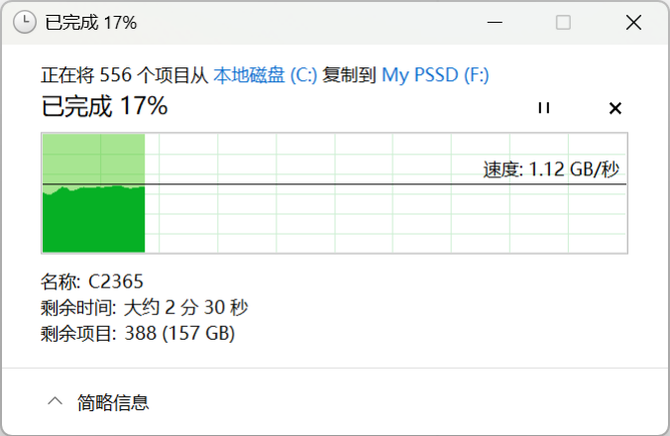670x436 pixels.
Task: Click the 正在将 556 个项目从 text
Action: (124, 75)
